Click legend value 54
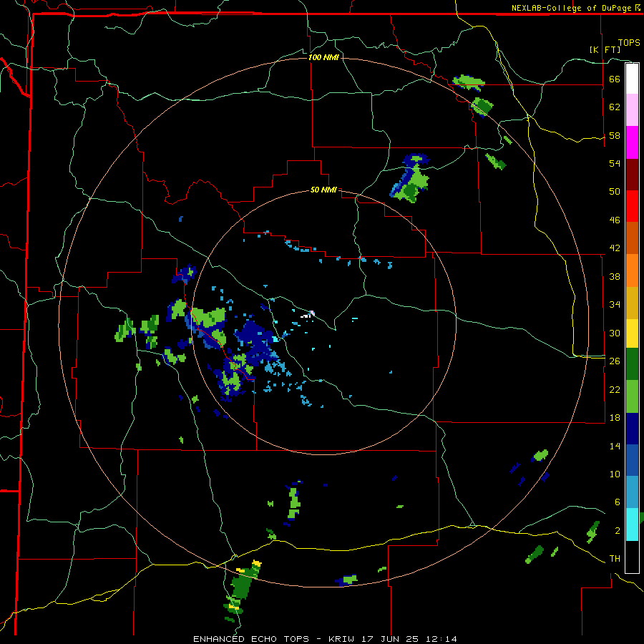644x644 pixels. 615,163
